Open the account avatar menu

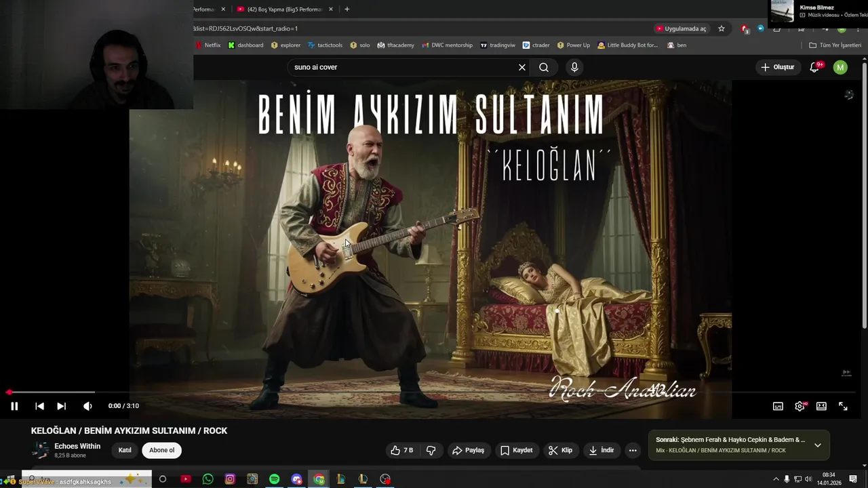(840, 67)
